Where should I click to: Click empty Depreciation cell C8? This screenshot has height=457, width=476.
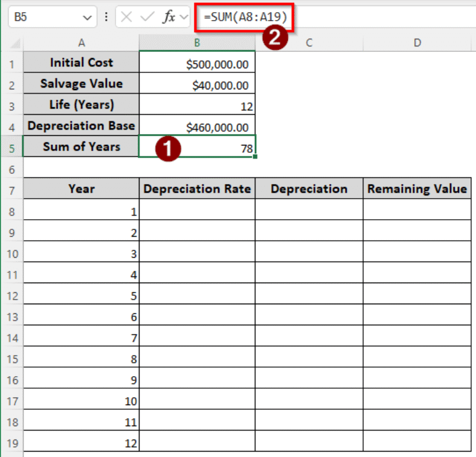tap(309, 209)
